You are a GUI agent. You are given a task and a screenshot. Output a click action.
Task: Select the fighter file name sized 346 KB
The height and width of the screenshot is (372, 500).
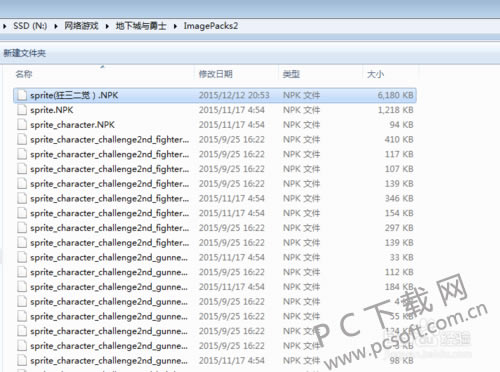[x=109, y=198]
